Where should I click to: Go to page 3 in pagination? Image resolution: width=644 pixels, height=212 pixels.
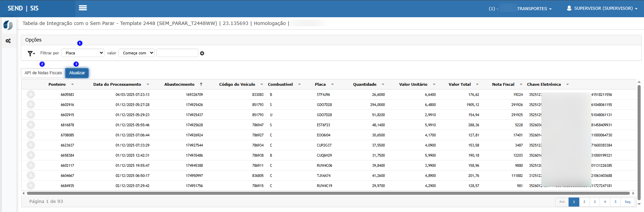point(594,202)
